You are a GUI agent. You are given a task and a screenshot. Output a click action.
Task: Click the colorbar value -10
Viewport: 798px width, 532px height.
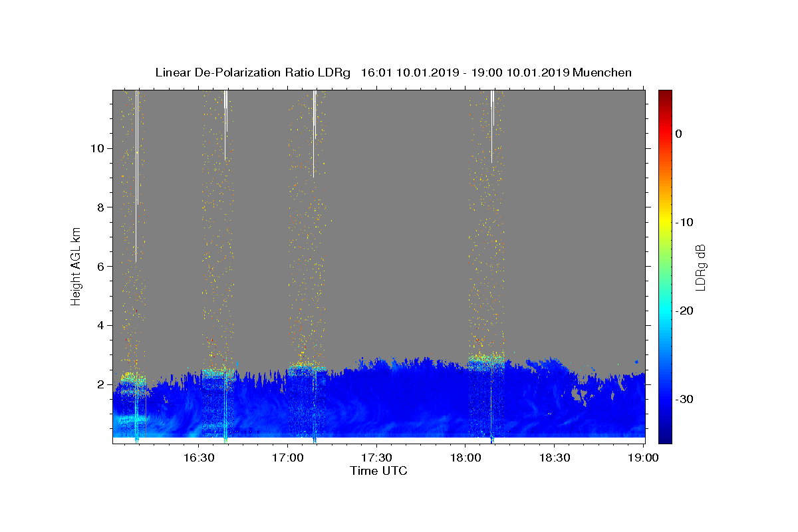click(x=685, y=222)
